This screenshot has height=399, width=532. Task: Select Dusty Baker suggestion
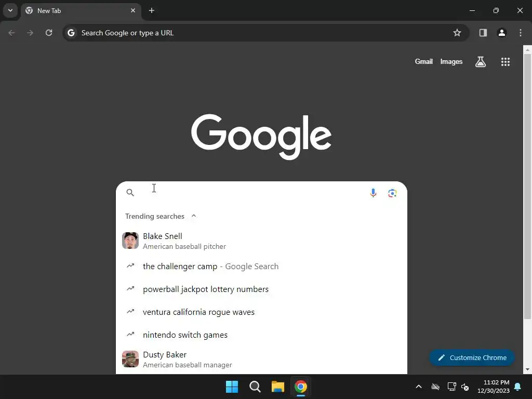[x=261, y=360]
